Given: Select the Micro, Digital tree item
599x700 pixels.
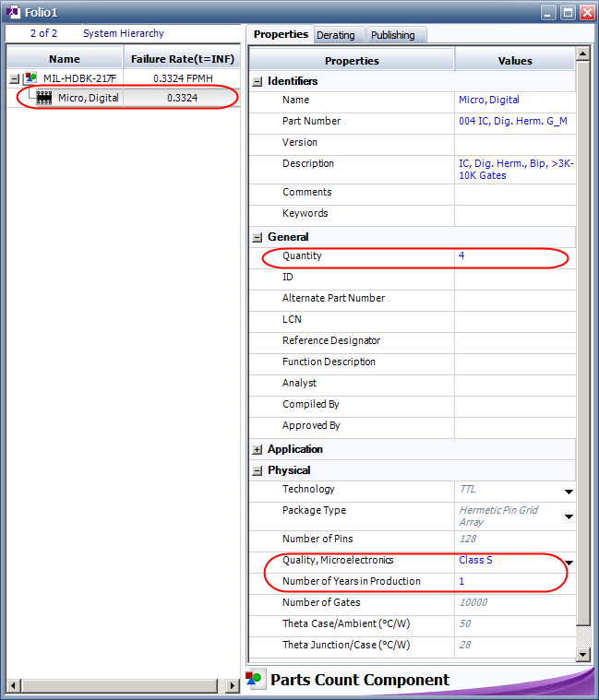Looking at the screenshot, I should point(88,98).
